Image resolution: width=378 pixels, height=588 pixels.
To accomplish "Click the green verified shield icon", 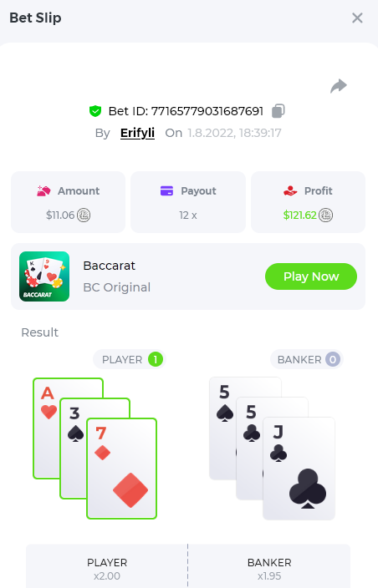I will tap(95, 111).
